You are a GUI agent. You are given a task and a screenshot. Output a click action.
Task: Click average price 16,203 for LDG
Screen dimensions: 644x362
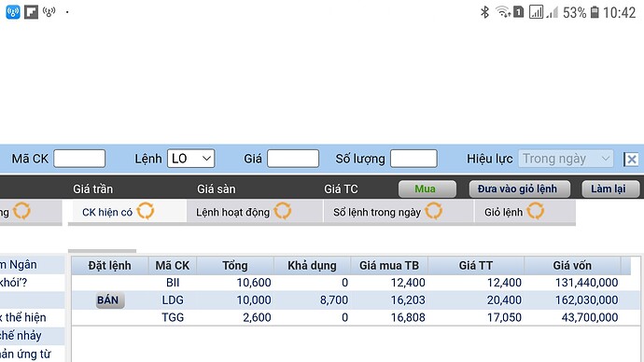pyautogui.click(x=408, y=300)
